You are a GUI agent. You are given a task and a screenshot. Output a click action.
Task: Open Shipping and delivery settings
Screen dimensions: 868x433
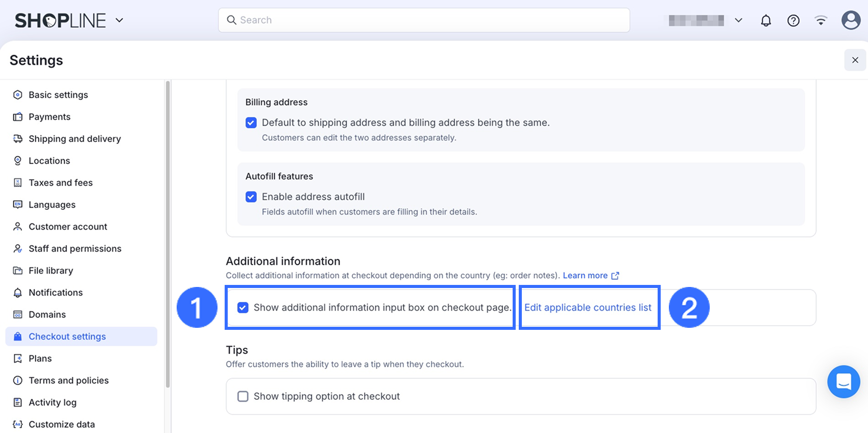click(x=81, y=139)
